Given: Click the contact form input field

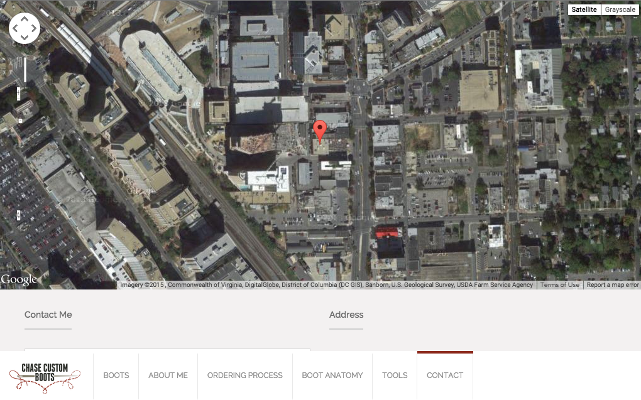Looking at the screenshot, I should [x=167, y=350].
